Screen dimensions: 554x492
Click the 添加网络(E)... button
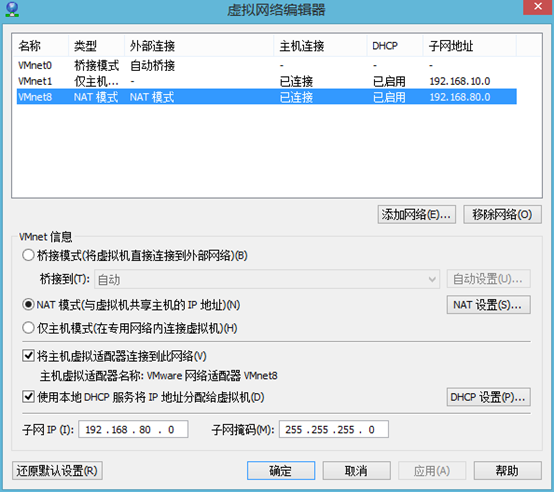coord(417,214)
